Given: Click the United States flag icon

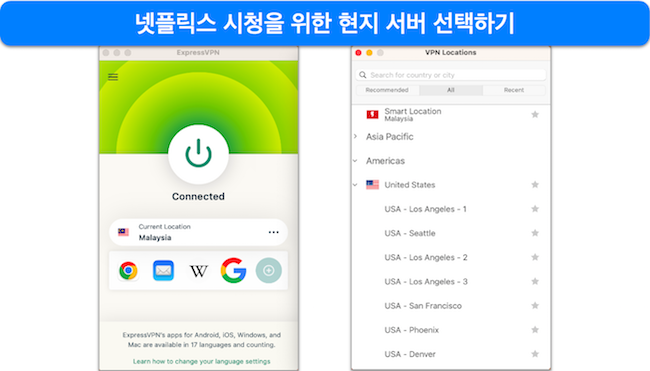Looking at the screenshot, I should [x=372, y=185].
